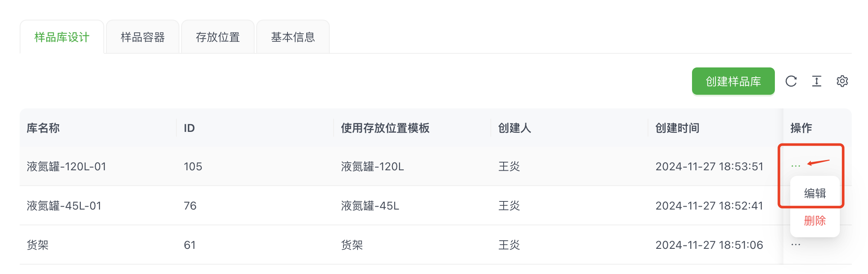Click the green ellipsis icon highlighted in red

(x=795, y=166)
